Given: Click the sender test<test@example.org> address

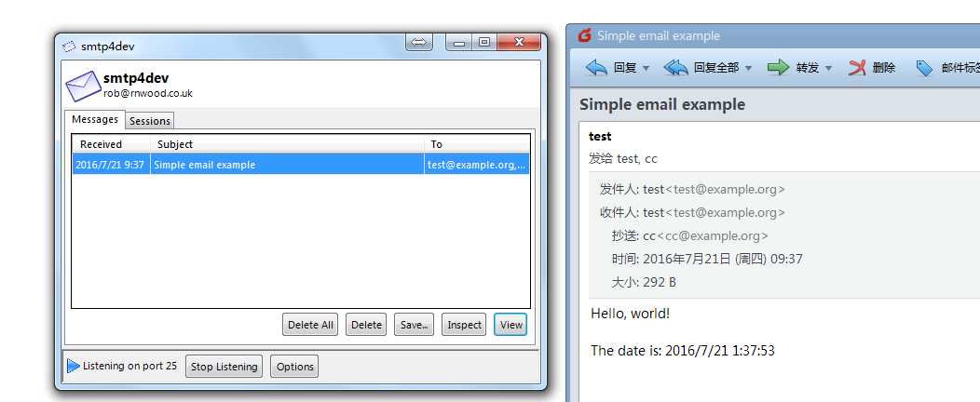Looking at the screenshot, I should (x=714, y=189).
